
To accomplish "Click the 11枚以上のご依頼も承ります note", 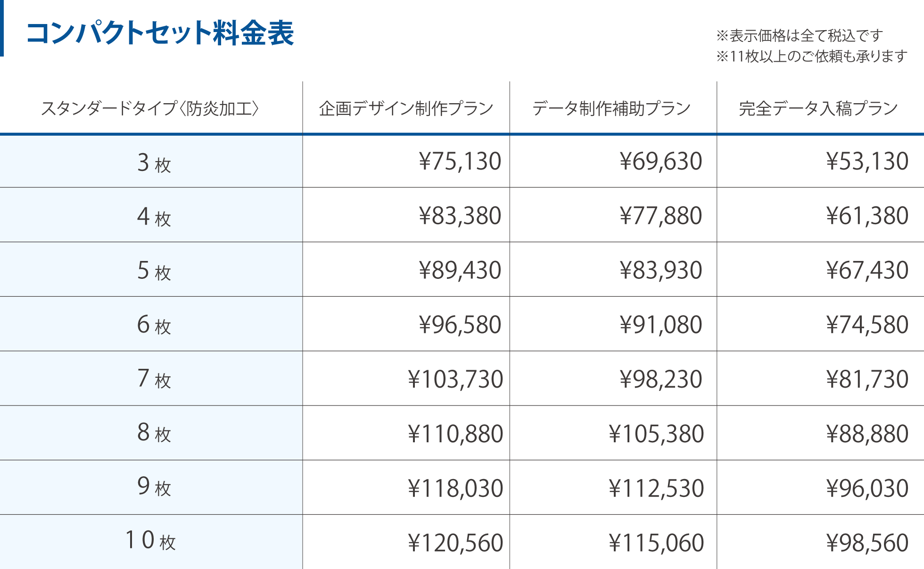I will click(x=811, y=57).
